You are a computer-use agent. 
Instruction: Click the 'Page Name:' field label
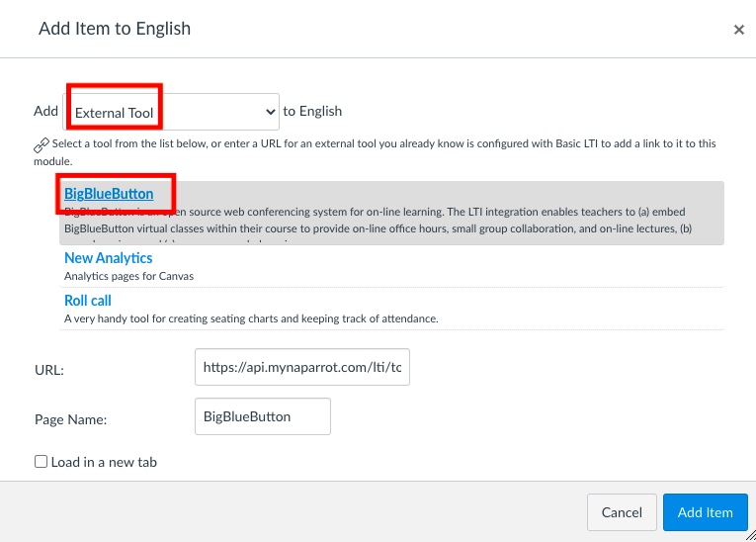tap(71, 419)
